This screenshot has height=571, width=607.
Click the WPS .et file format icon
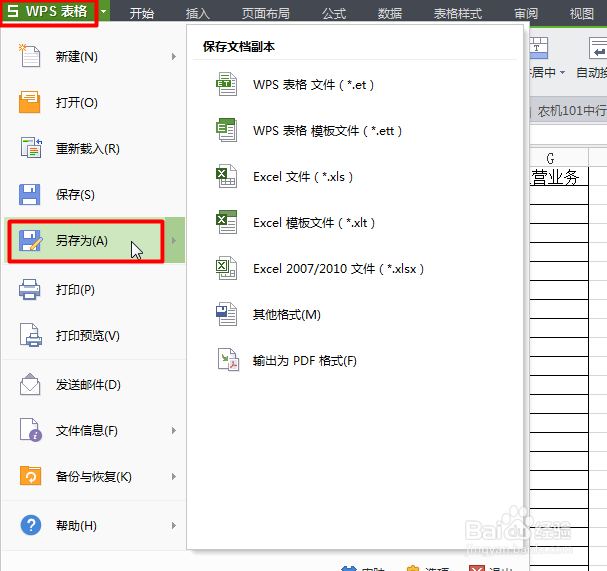[226, 84]
